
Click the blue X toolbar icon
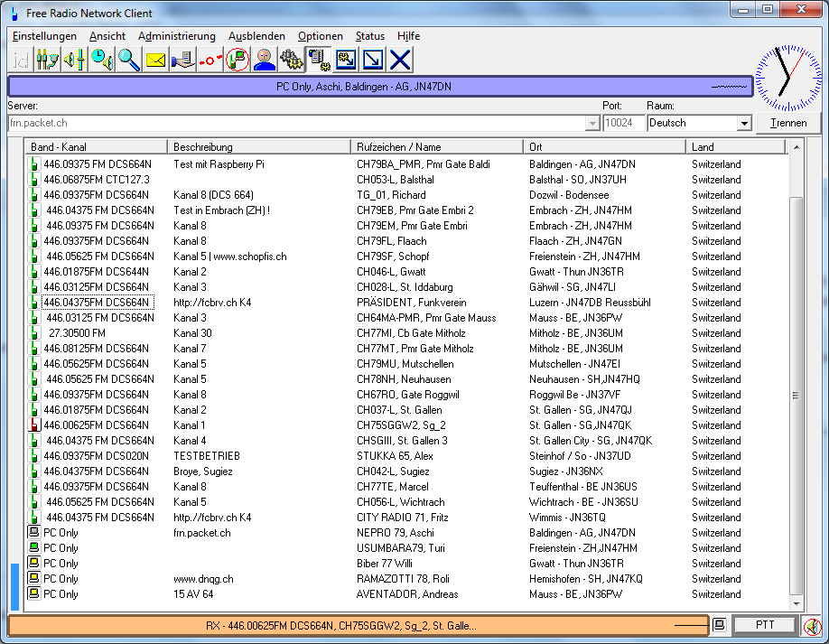tap(400, 60)
